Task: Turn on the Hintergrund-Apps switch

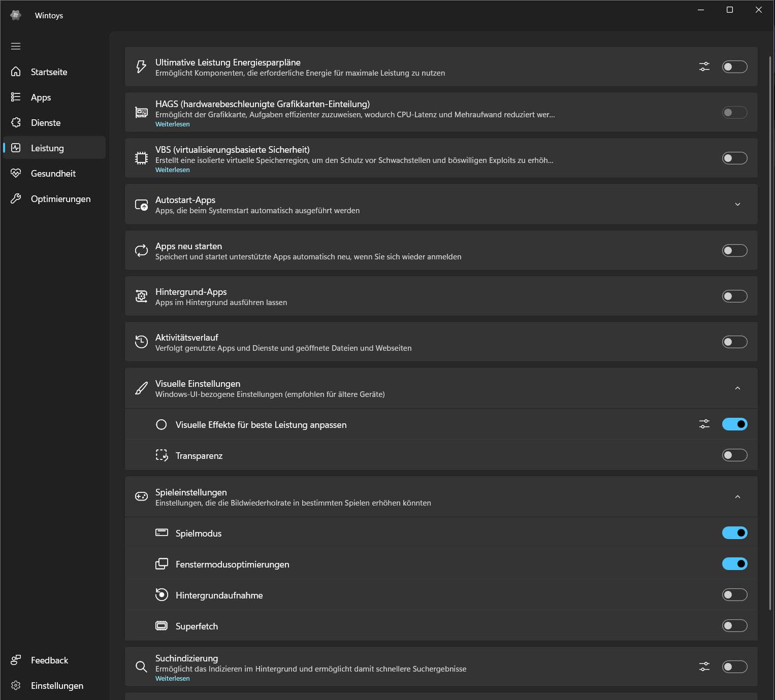Action: pyautogui.click(x=734, y=296)
